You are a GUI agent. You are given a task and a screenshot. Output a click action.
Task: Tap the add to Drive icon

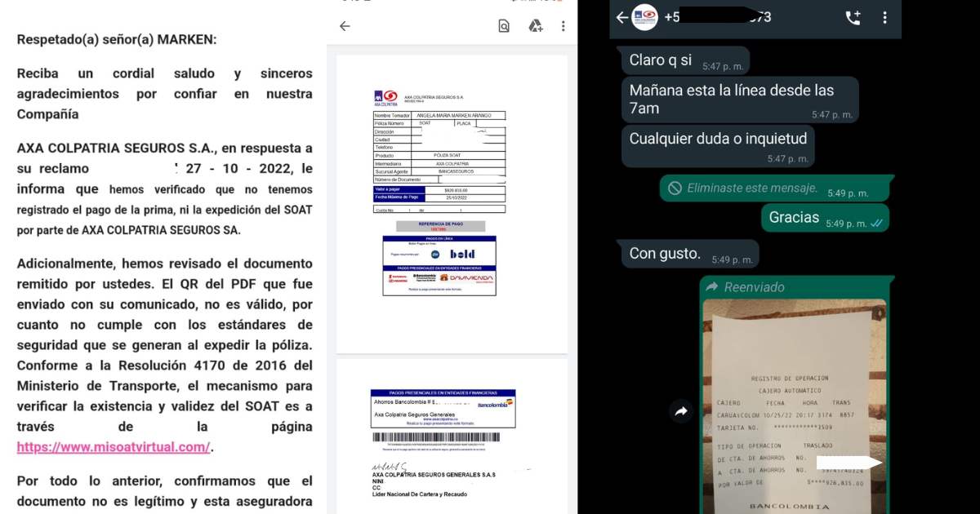click(536, 26)
